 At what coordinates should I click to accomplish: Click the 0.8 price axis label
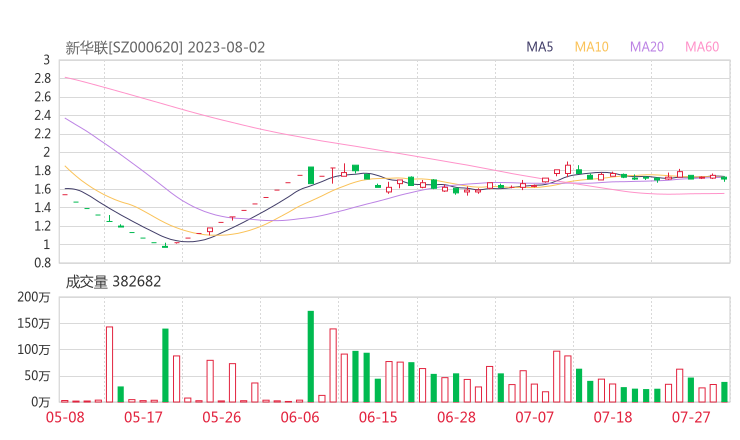[x=42, y=263]
